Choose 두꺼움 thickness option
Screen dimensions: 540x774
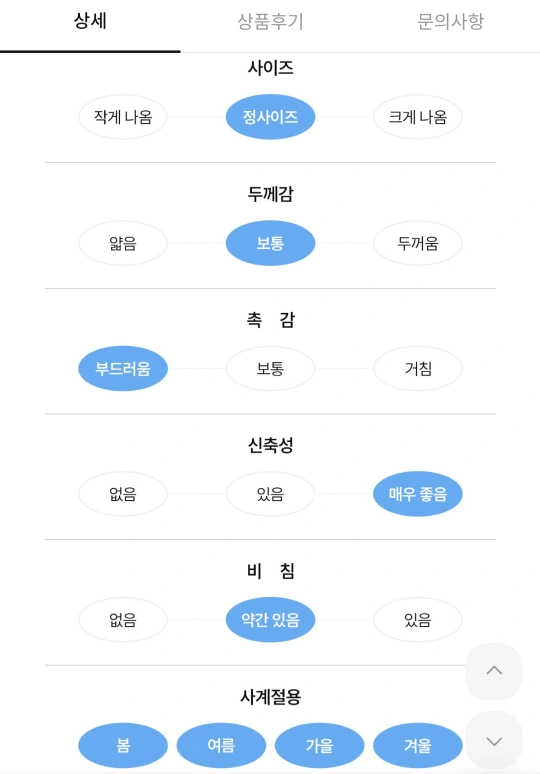click(418, 243)
